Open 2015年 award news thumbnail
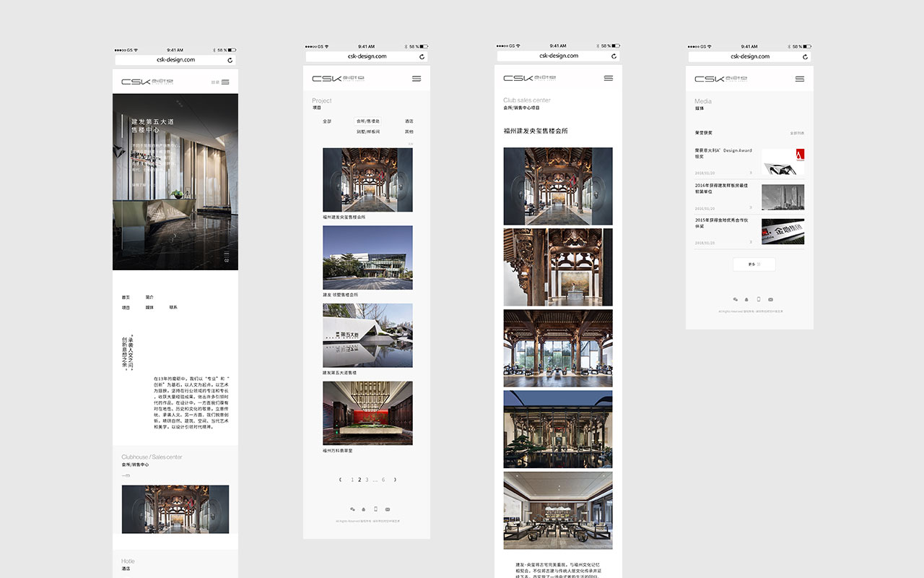 pyautogui.click(x=783, y=232)
